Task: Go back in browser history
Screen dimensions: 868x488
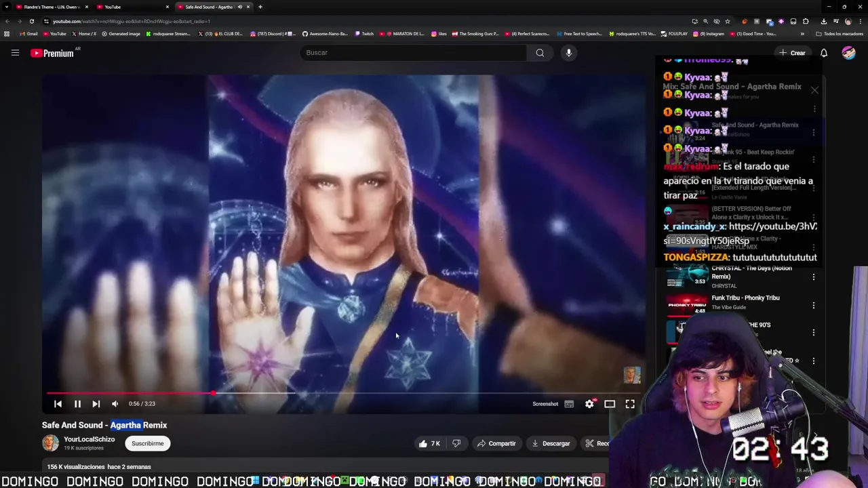Action: [7, 21]
